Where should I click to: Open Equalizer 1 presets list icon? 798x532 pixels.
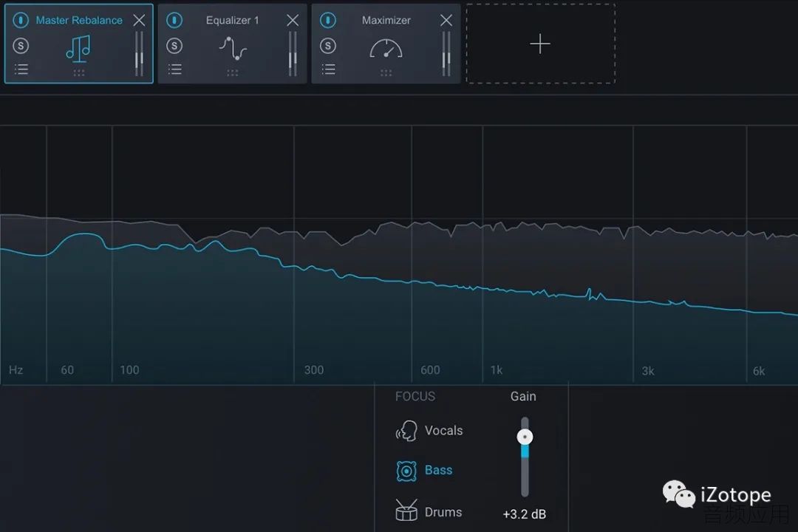point(174,69)
